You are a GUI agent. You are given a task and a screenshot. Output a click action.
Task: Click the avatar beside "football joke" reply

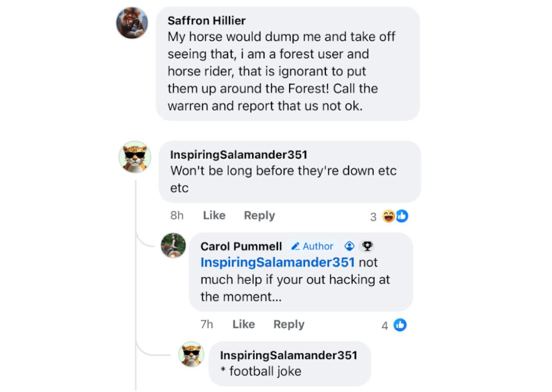tap(191, 355)
